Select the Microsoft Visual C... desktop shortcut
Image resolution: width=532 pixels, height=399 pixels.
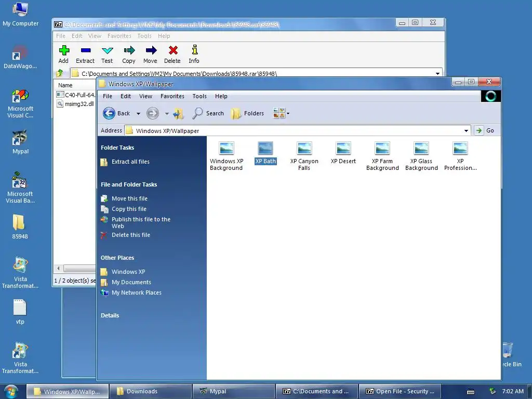pos(20,103)
